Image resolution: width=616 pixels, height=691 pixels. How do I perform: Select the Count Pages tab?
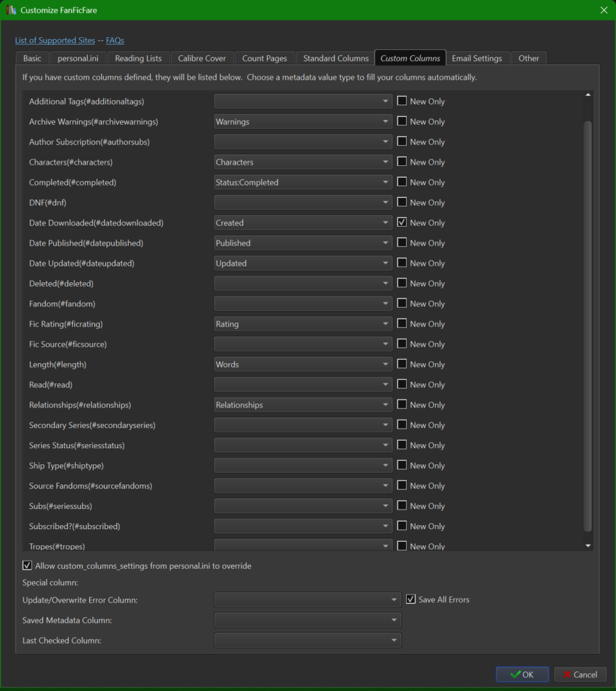264,58
